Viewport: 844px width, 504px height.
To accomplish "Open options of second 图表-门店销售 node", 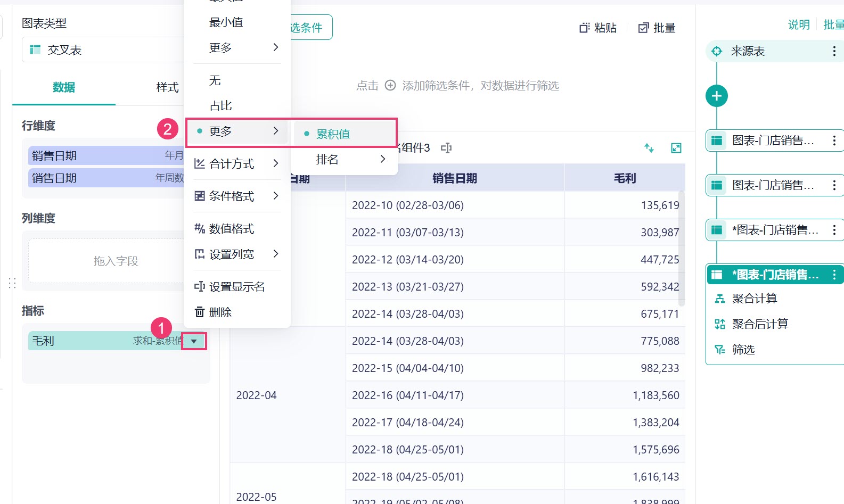I will click(x=834, y=185).
